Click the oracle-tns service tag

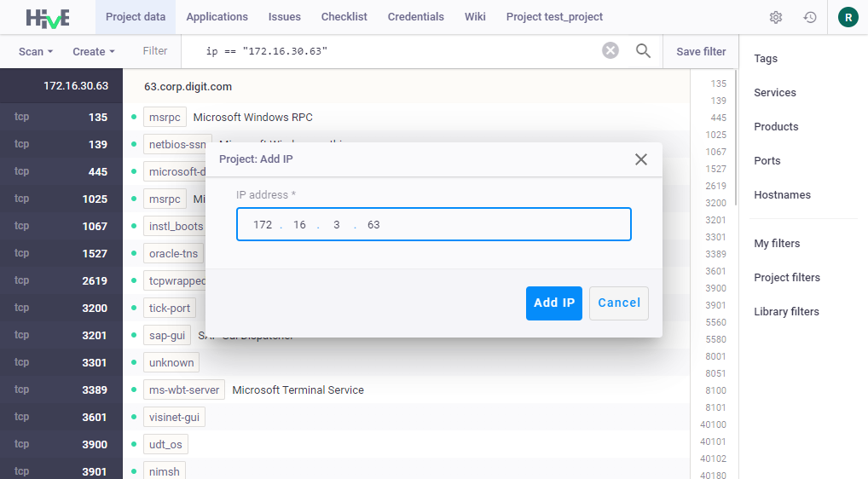(173, 253)
